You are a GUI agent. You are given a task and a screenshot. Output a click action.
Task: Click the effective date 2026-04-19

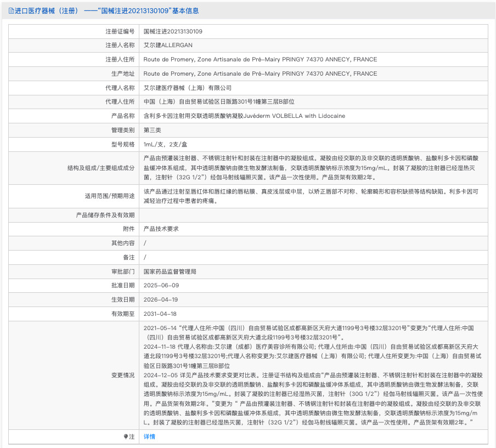161,299
